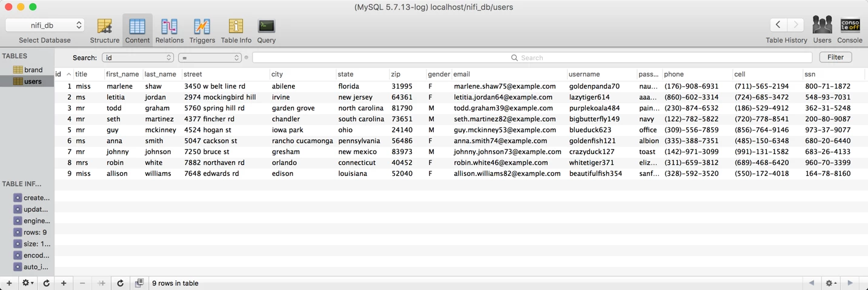
Task: Click the remove row minus button
Action: (82, 283)
